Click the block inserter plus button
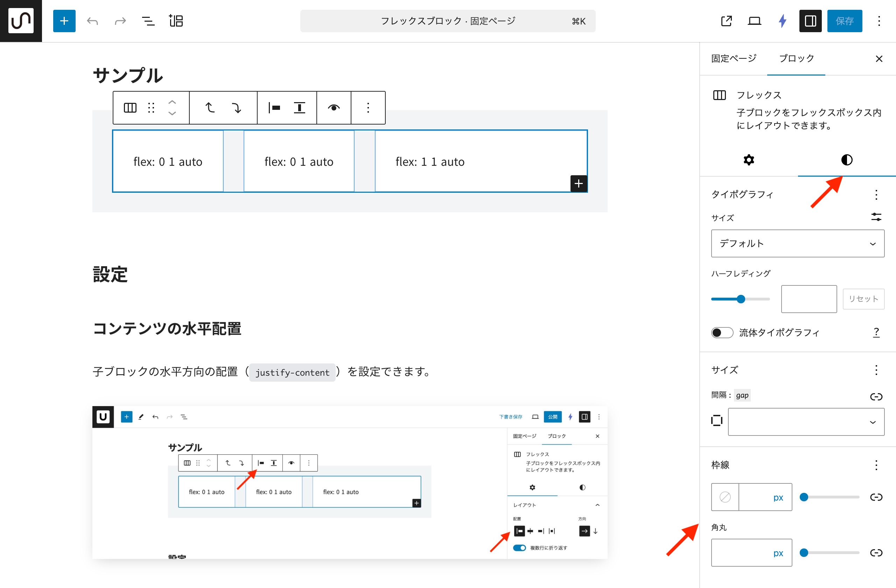Image resolution: width=896 pixels, height=588 pixels. coord(64,21)
